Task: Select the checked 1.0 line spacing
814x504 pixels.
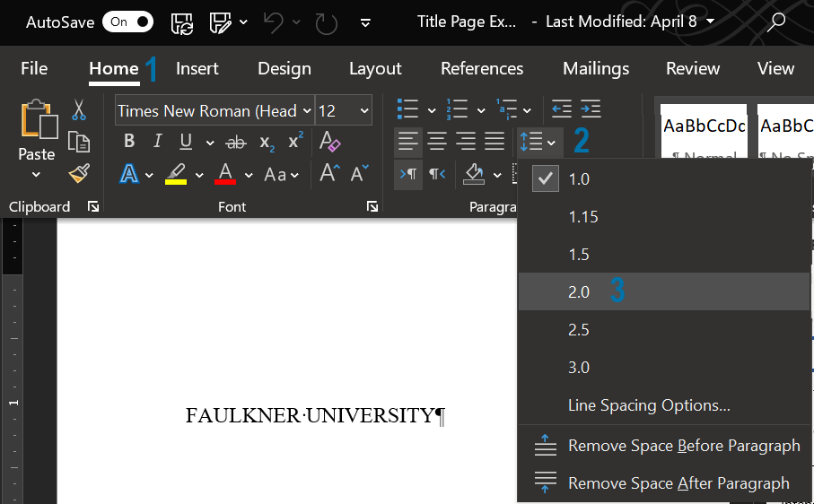Action: (x=579, y=179)
